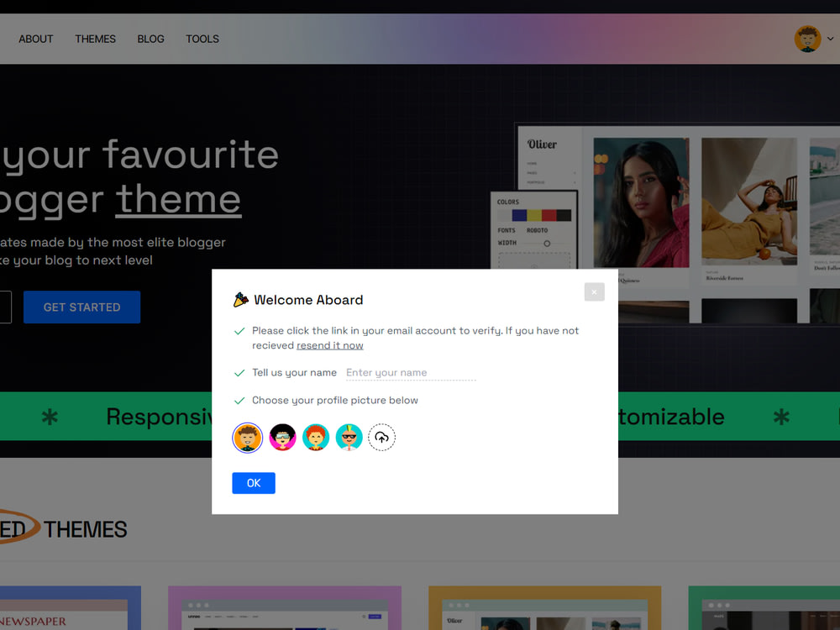Click the THEMES section heading

85,530
